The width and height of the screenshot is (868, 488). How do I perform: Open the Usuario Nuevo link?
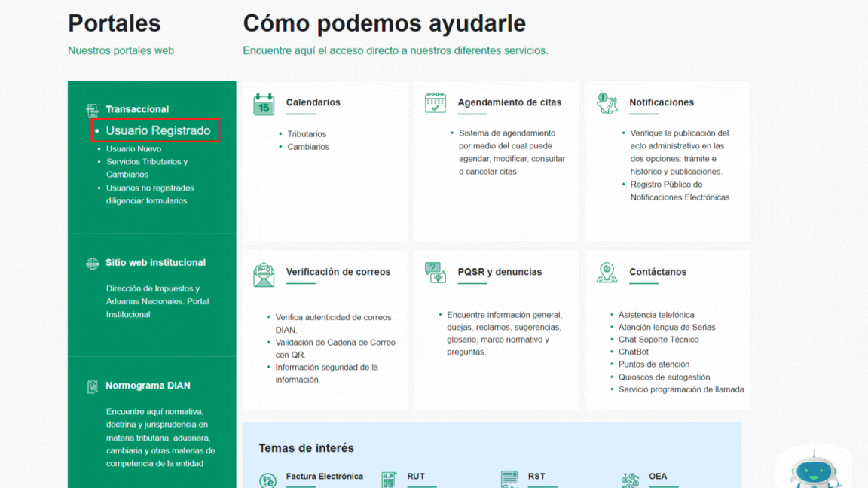(134, 149)
